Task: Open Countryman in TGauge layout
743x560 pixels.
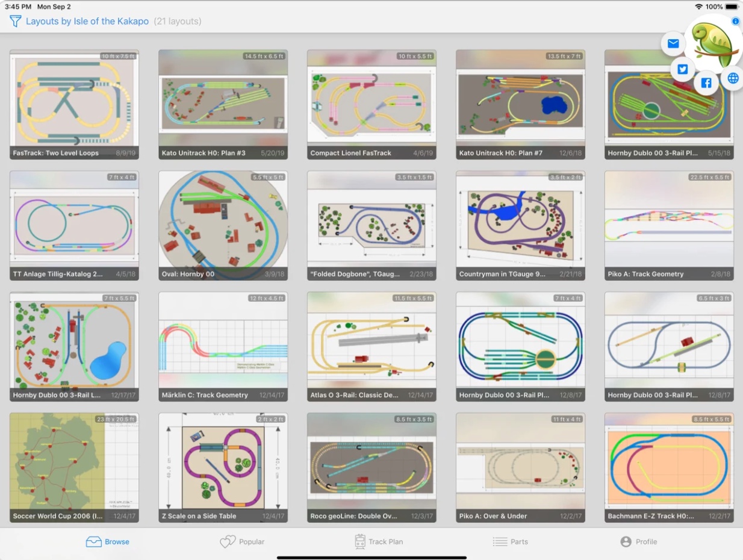Action: point(520,226)
